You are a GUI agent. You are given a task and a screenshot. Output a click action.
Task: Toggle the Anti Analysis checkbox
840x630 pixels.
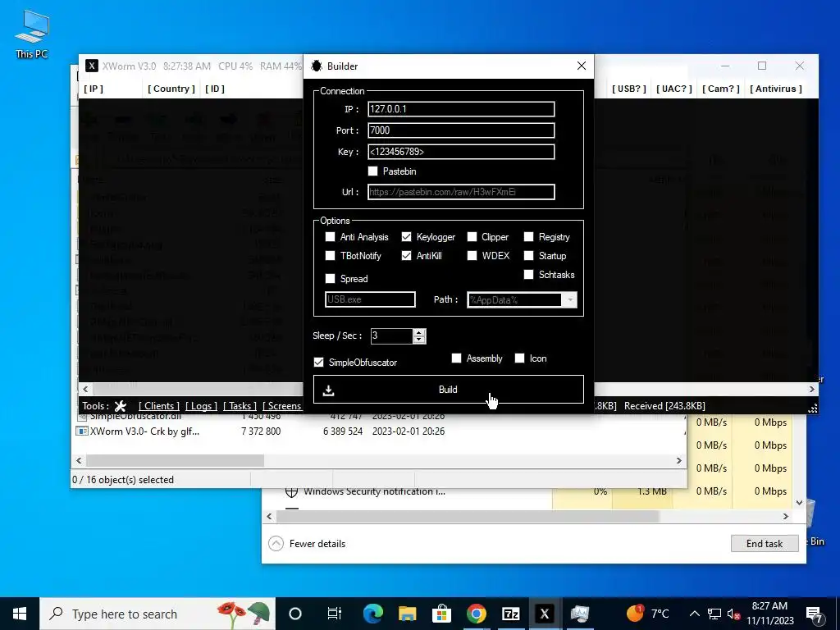[330, 237]
